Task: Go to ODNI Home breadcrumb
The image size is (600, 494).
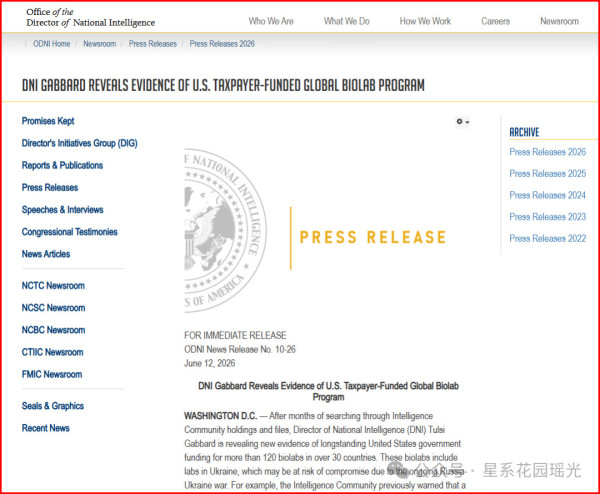Action: pos(52,44)
